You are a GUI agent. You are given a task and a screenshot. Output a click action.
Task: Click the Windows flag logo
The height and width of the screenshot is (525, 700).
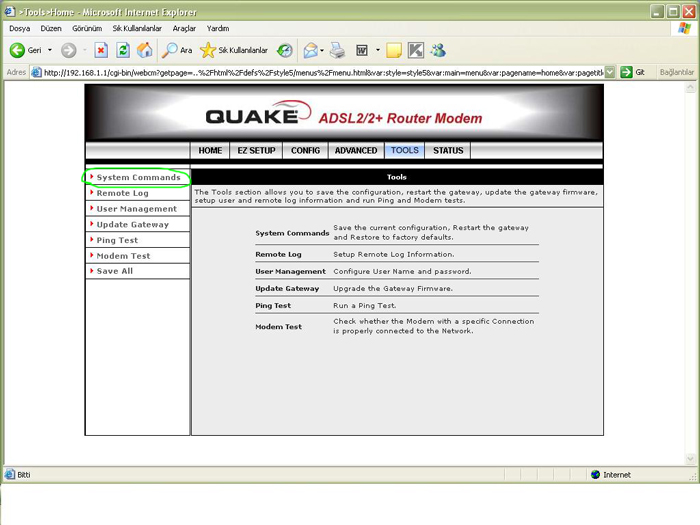click(683, 29)
